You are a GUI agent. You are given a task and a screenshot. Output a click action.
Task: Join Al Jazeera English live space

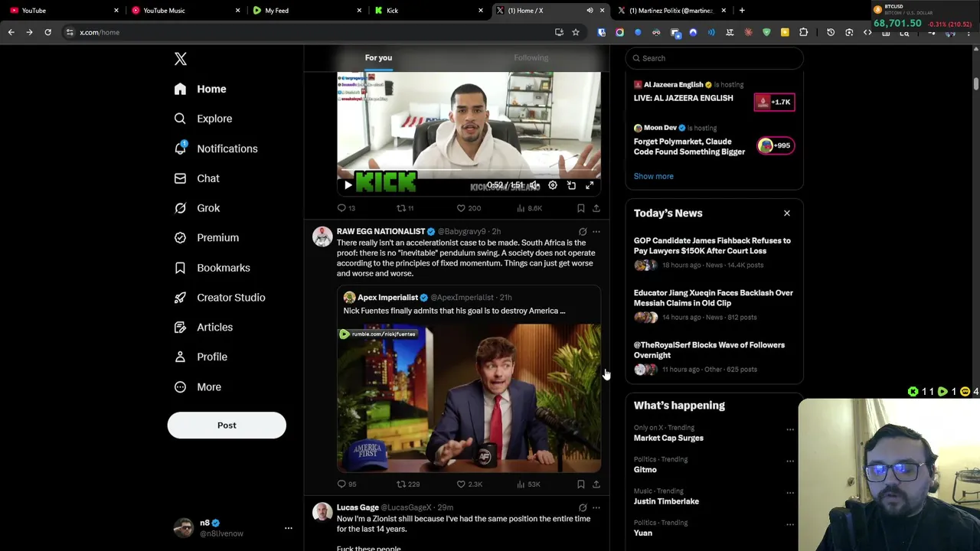pos(775,102)
